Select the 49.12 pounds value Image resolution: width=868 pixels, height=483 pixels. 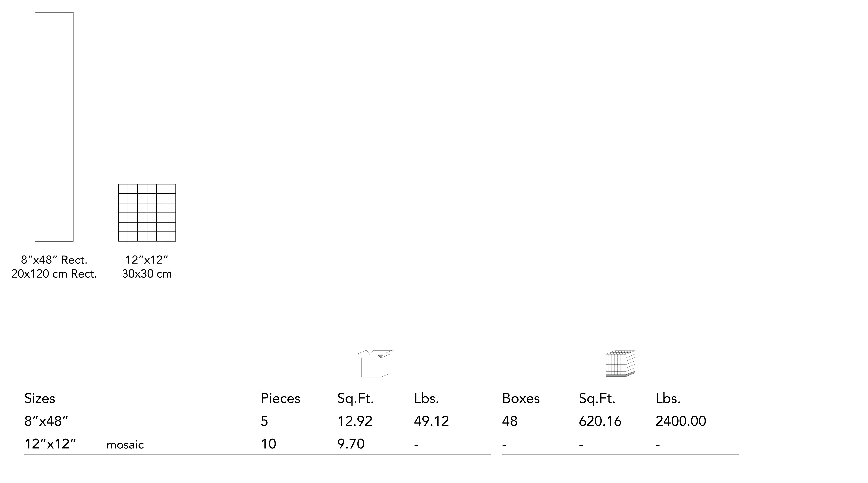431,421
